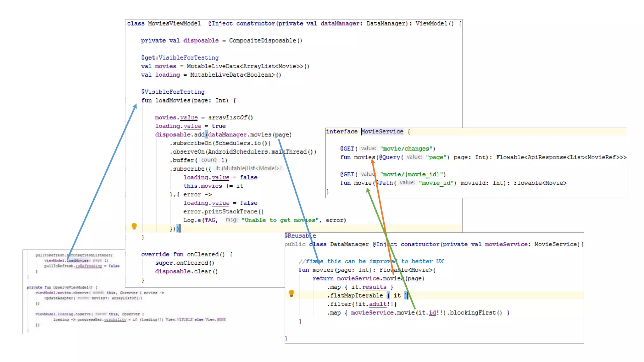The width and height of the screenshot is (644, 362).
Task: Click the 'msg:' parameter hint in Log.e
Action: point(231,220)
